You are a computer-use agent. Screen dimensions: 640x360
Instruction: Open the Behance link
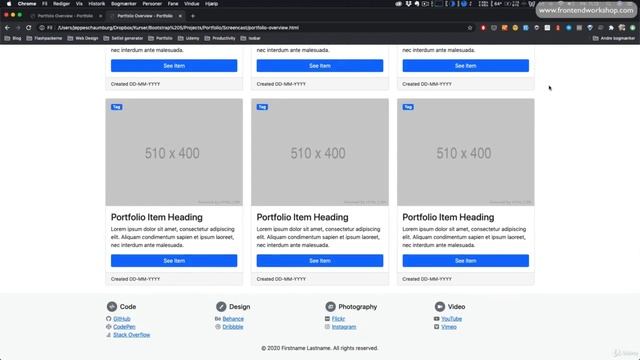(233, 319)
